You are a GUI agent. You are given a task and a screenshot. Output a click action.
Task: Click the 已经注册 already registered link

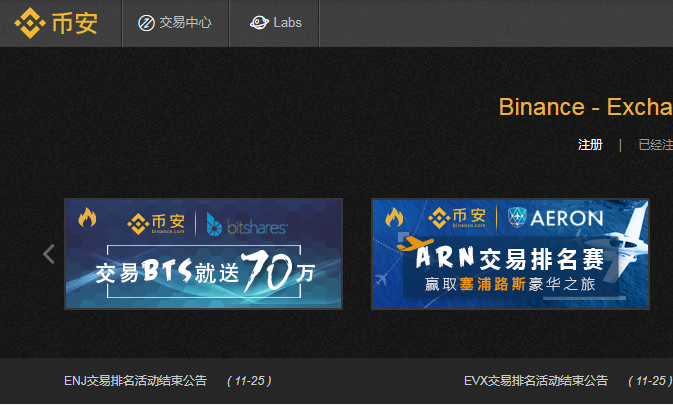point(655,145)
